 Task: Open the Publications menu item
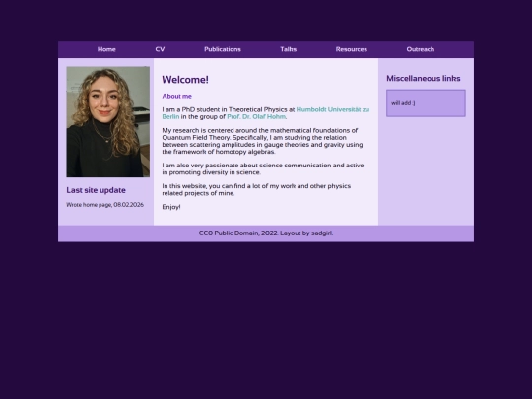[x=223, y=49]
